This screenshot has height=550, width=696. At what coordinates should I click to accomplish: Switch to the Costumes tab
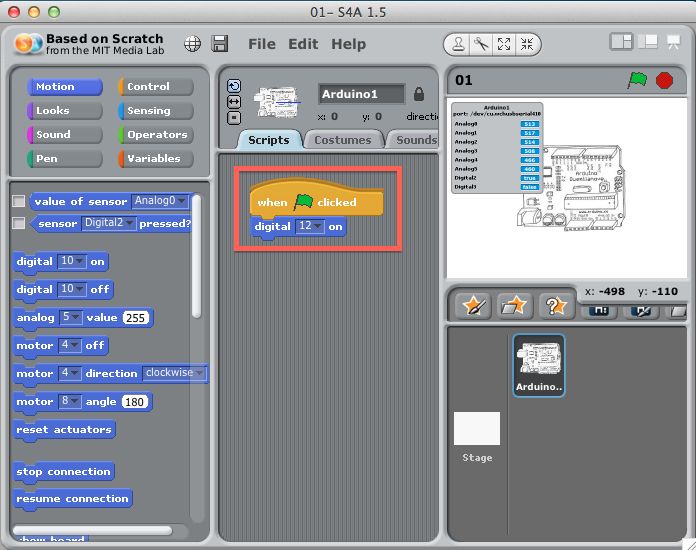coord(343,140)
